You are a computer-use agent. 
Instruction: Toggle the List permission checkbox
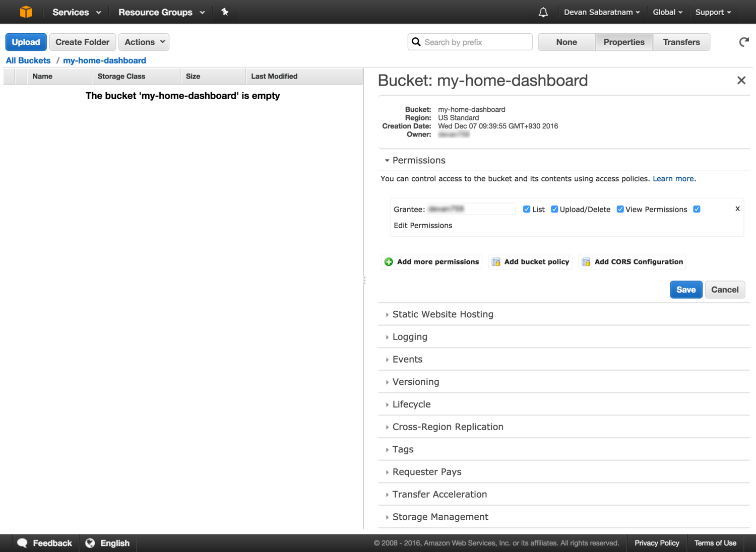[x=527, y=209]
